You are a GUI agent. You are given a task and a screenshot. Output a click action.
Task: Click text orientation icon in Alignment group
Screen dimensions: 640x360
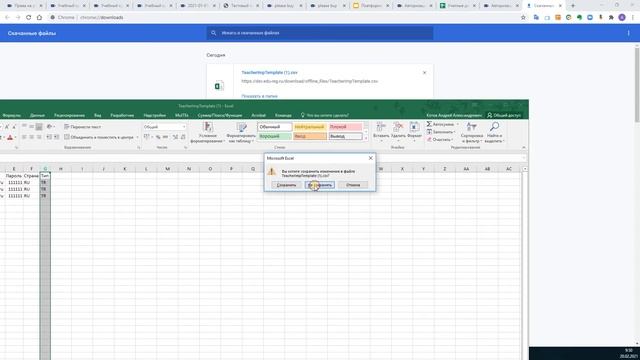49,127
